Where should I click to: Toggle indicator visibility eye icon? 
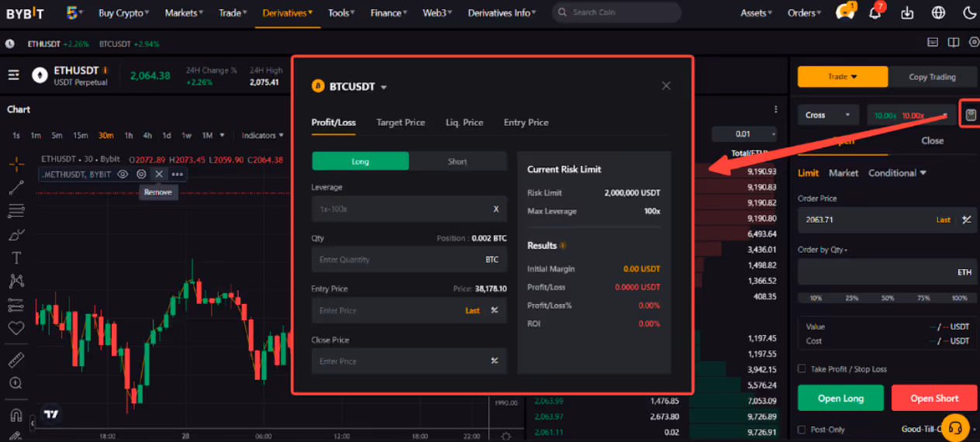122,174
